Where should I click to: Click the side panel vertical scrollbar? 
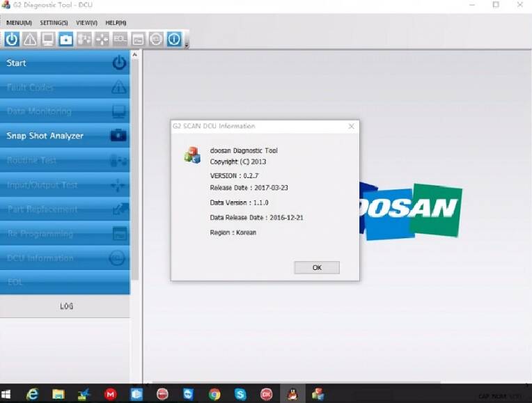tap(134, 170)
